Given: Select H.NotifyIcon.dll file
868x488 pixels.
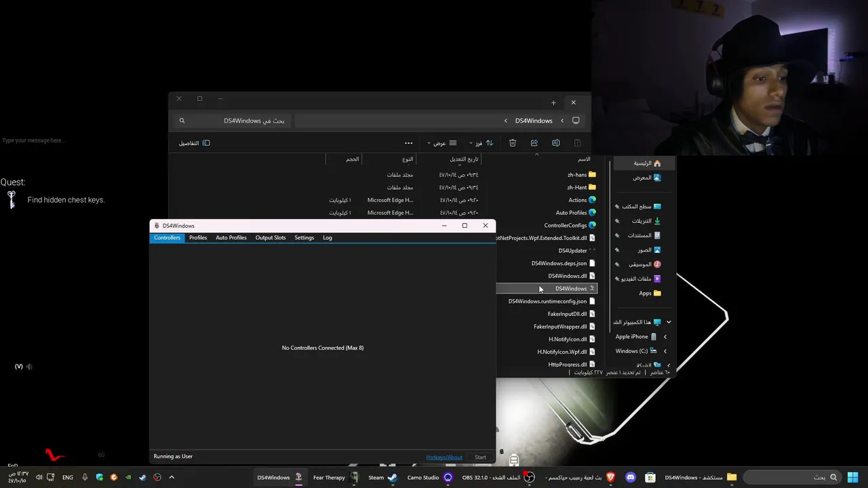Looking at the screenshot, I should pyautogui.click(x=572, y=339).
